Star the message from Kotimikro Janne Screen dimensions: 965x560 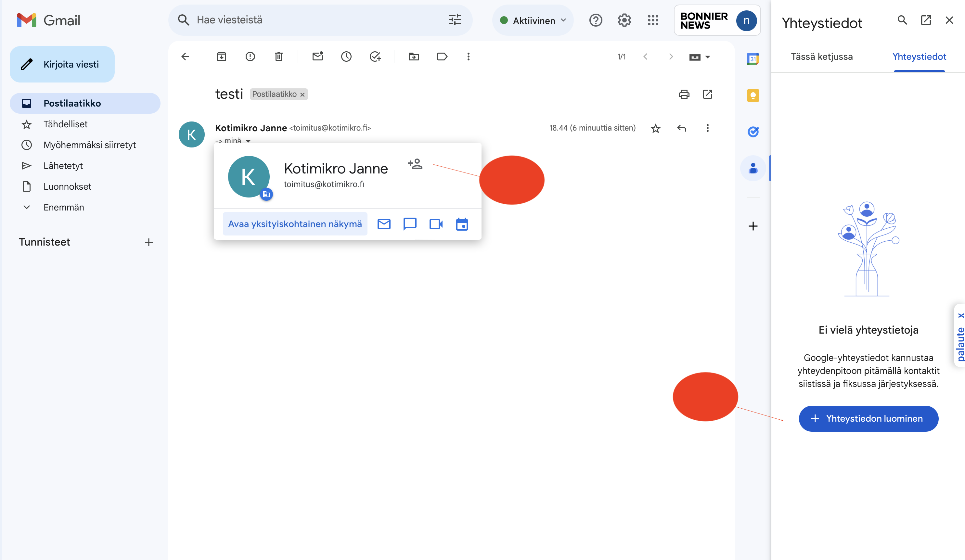point(655,128)
